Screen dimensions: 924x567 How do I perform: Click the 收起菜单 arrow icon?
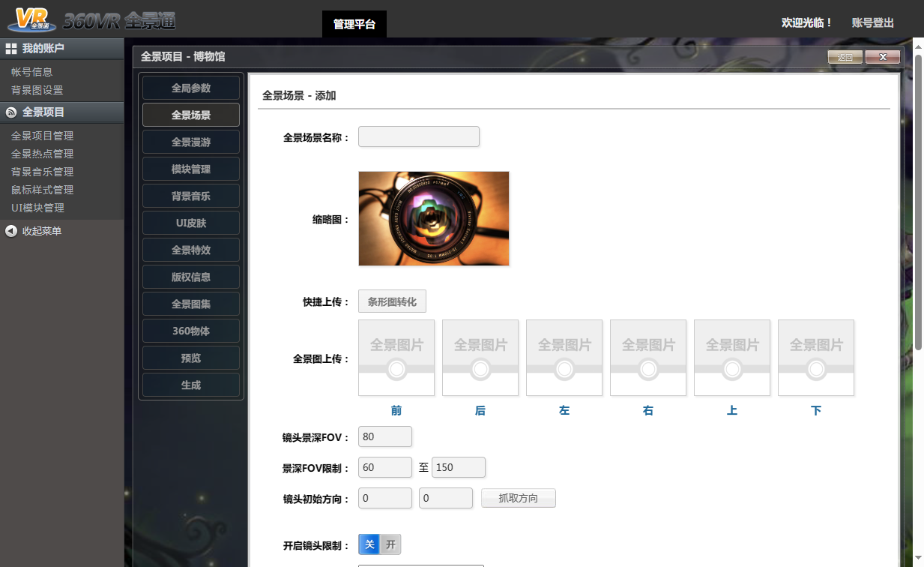11,231
